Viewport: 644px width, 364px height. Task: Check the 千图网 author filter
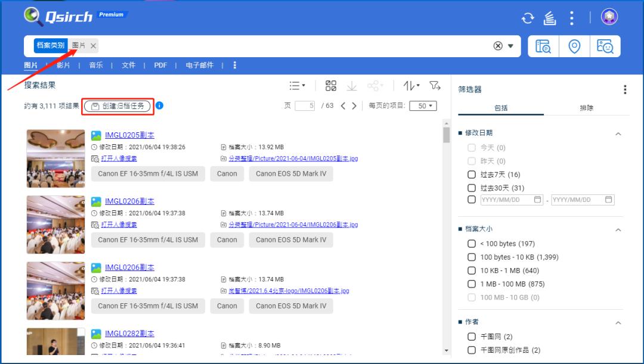pyautogui.click(x=472, y=336)
